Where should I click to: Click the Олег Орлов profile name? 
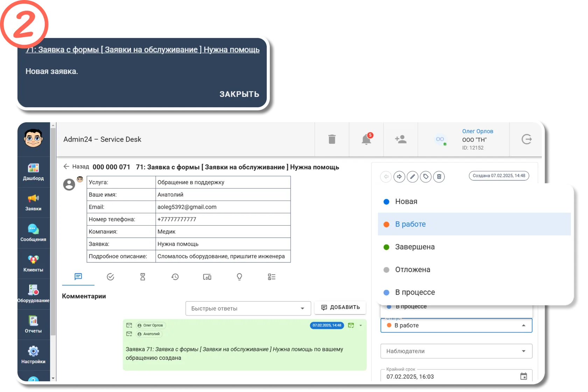[x=478, y=131]
